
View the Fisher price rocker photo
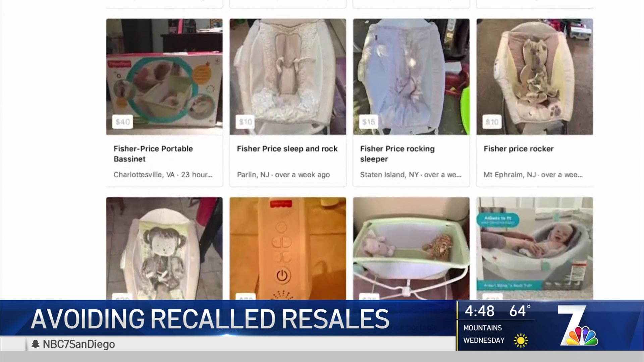(x=535, y=77)
